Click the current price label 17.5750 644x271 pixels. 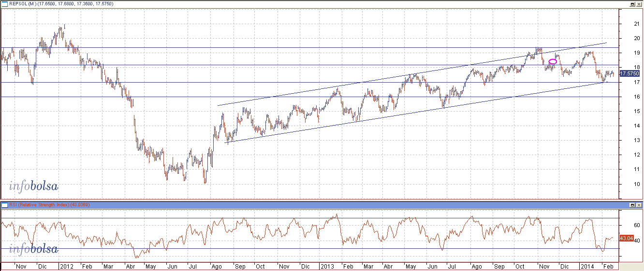coord(629,74)
